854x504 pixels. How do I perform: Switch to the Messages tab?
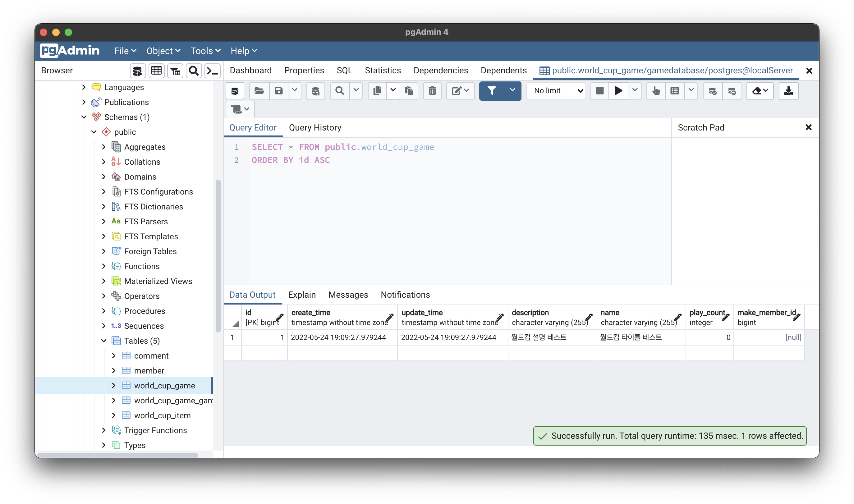pos(348,295)
